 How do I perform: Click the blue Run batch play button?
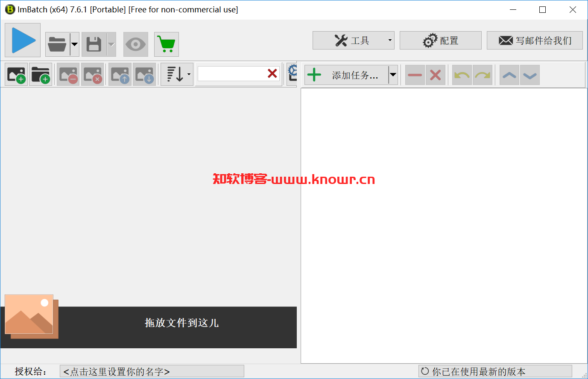click(23, 40)
